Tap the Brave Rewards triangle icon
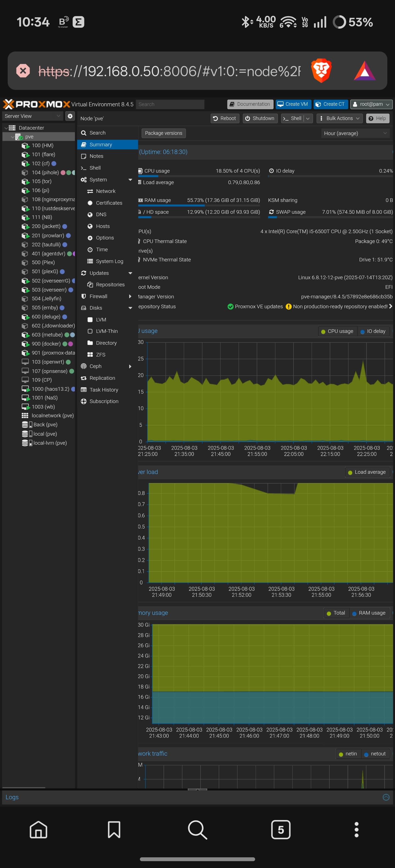This screenshot has height=868, width=395. click(365, 71)
